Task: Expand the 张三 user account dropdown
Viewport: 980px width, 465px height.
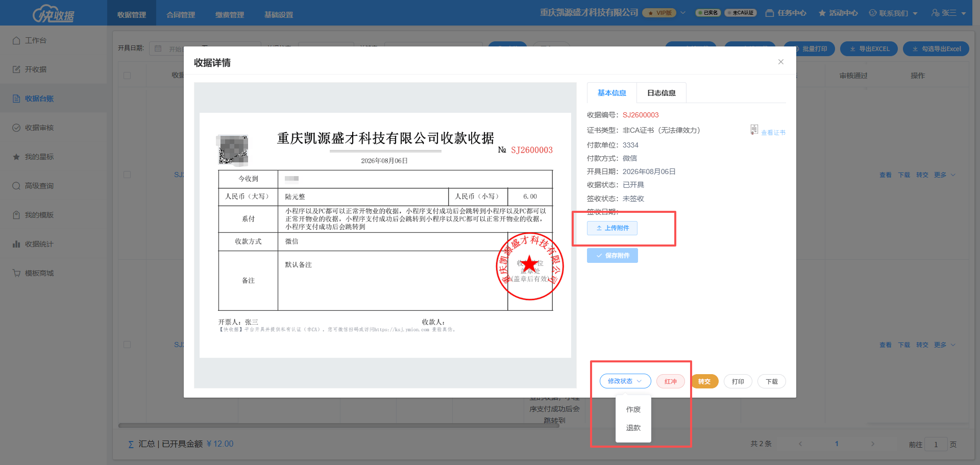Action: point(949,13)
